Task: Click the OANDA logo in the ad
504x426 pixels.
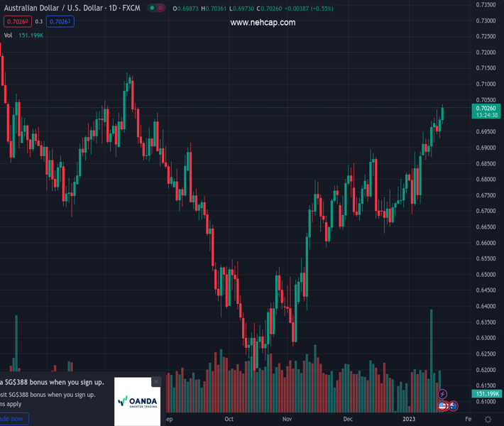Action: click(137, 401)
